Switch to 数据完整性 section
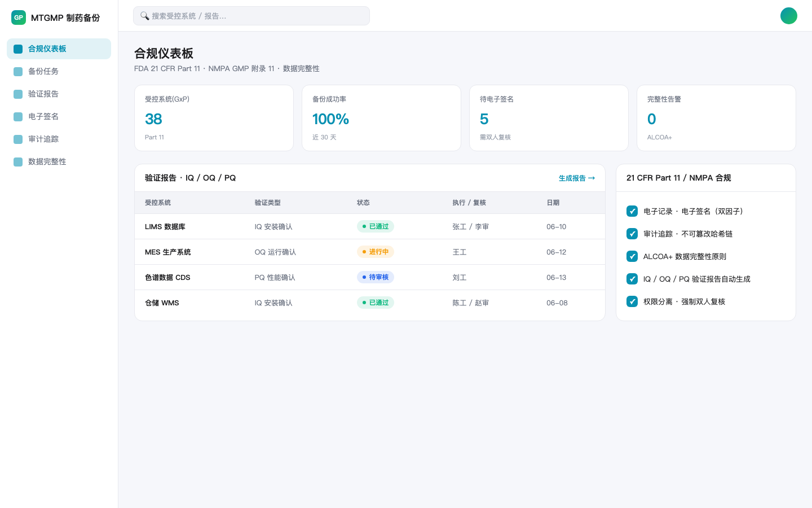812x508 pixels. tap(59, 162)
